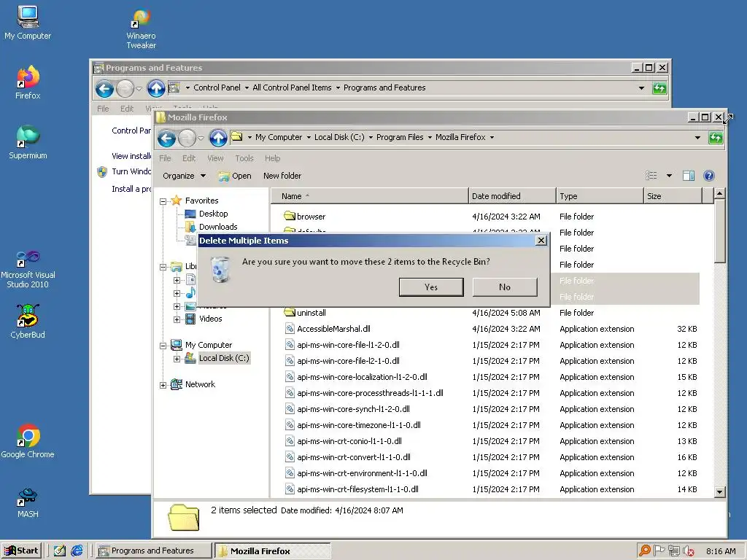Screen dimensions: 747x560
Task: Select the CyberBud desktop icon
Action: (28, 322)
